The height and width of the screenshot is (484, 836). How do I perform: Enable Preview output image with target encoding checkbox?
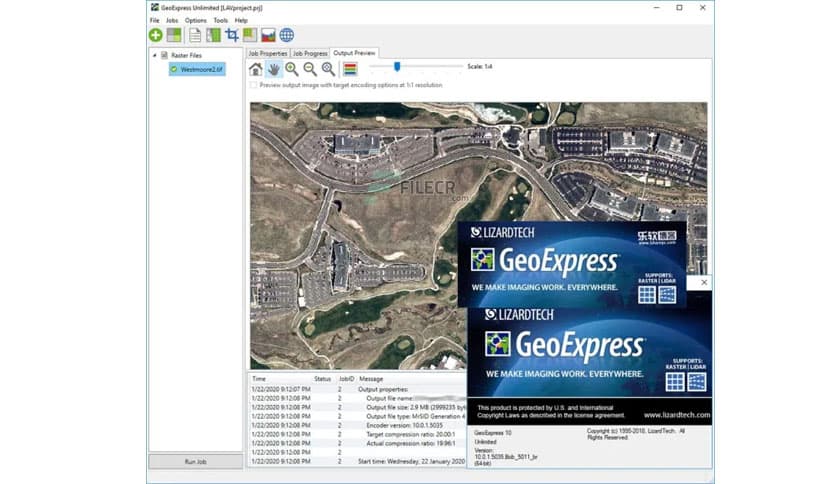[x=253, y=85]
